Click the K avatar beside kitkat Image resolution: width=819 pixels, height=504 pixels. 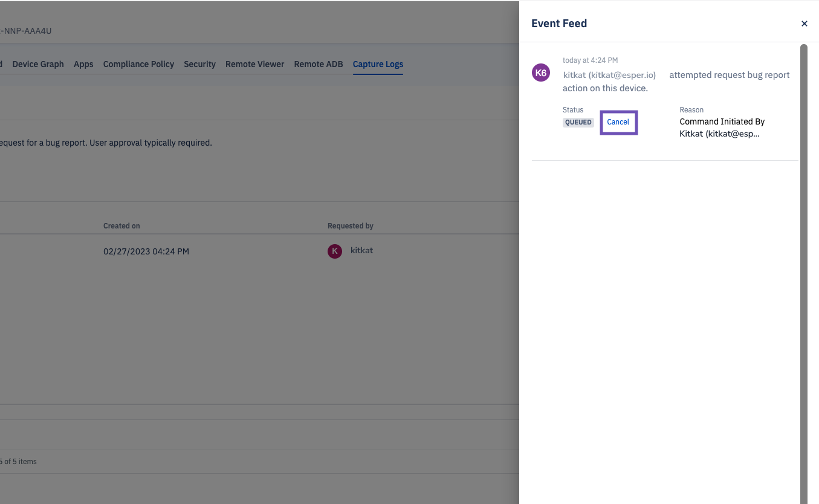[x=335, y=251]
